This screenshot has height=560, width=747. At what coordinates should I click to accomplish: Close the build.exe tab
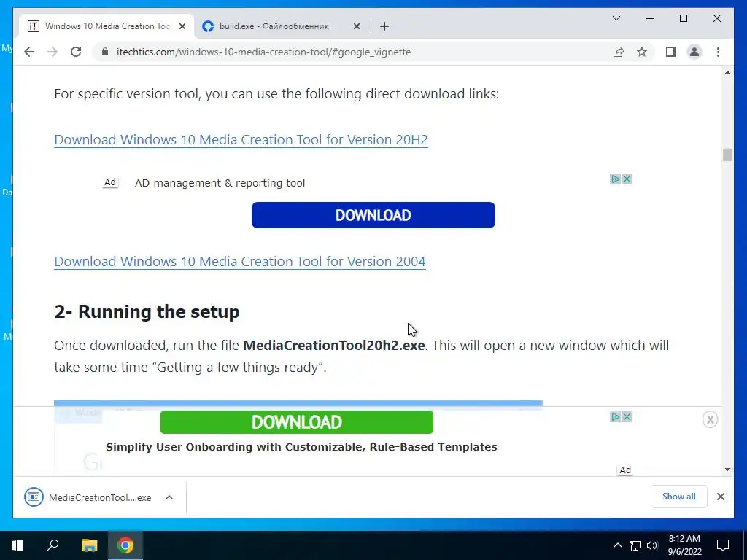[356, 26]
